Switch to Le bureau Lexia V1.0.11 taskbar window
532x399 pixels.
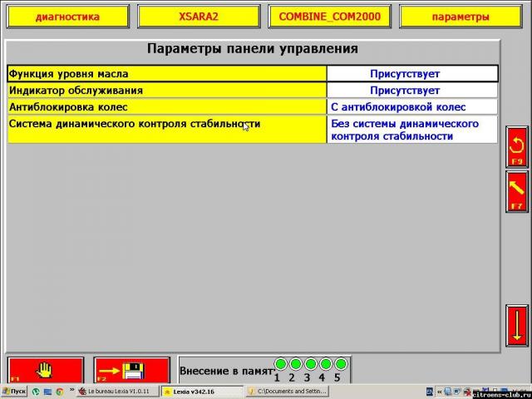[x=118, y=392]
